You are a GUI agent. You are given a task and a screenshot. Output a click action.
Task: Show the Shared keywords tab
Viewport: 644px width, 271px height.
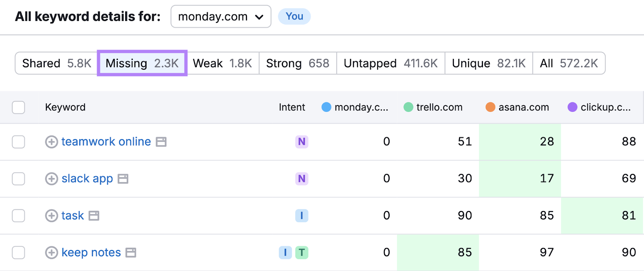pos(56,63)
